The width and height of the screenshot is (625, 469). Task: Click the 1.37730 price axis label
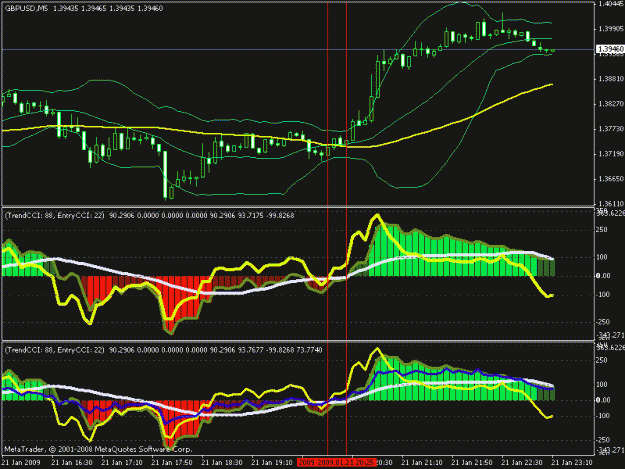click(611, 129)
